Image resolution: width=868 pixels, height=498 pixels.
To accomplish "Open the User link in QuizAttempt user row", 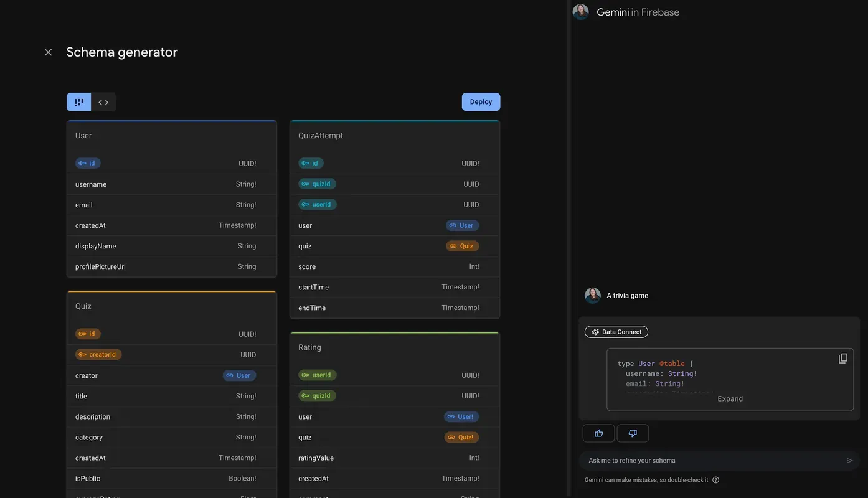I will [463, 225].
